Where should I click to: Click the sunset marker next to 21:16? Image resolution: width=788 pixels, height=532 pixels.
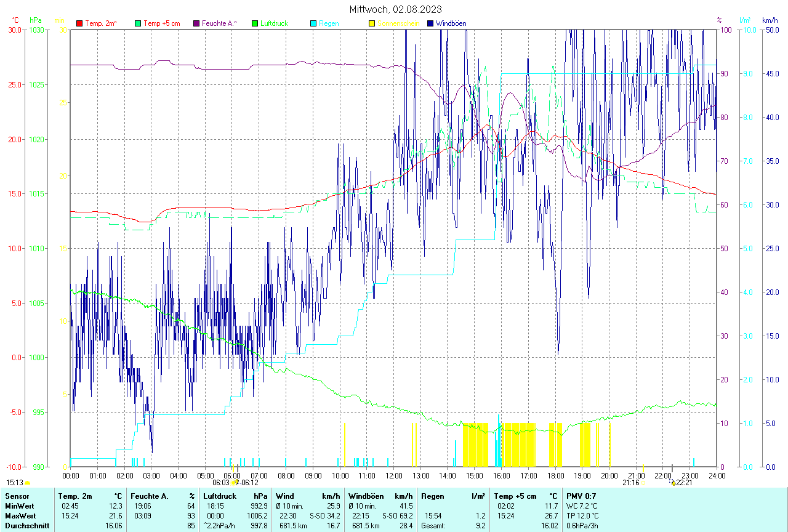(643, 483)
